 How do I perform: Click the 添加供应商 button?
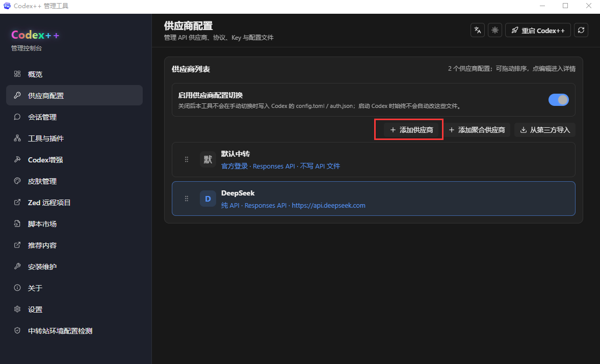[x=411, y=130]
